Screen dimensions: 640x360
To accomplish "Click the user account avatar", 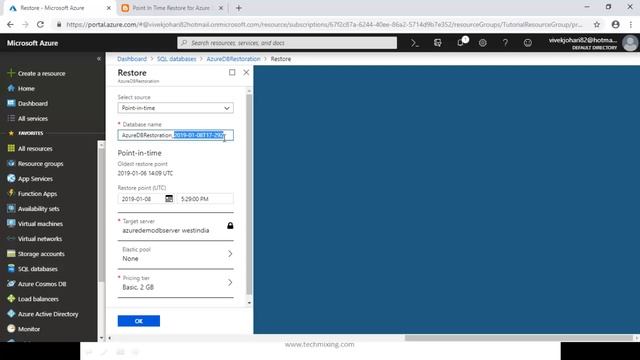I will coord(630,43).
